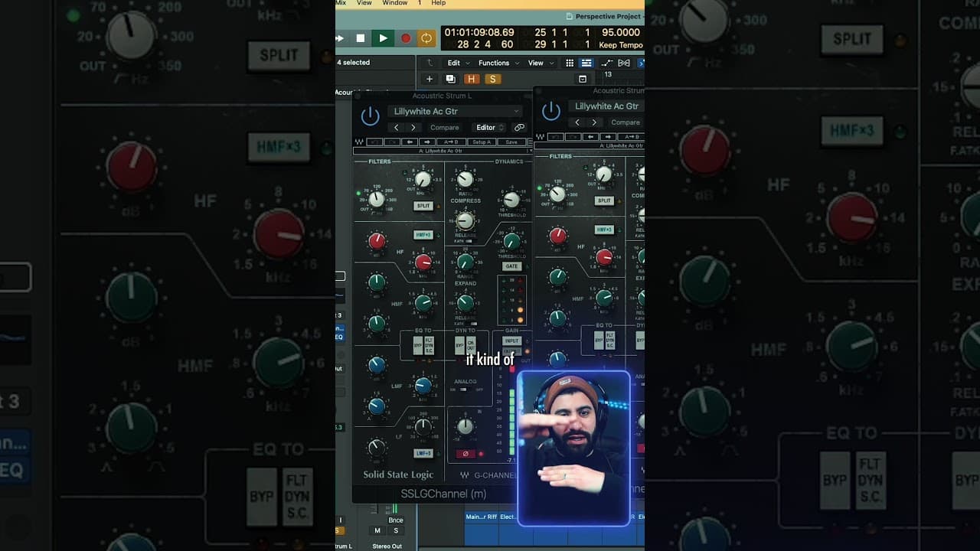The width and height of the screenshot is (980, 551).
Task: Open Lillywhite Ac Gtr preset menu, left plugin
Action: coord(455,112)
